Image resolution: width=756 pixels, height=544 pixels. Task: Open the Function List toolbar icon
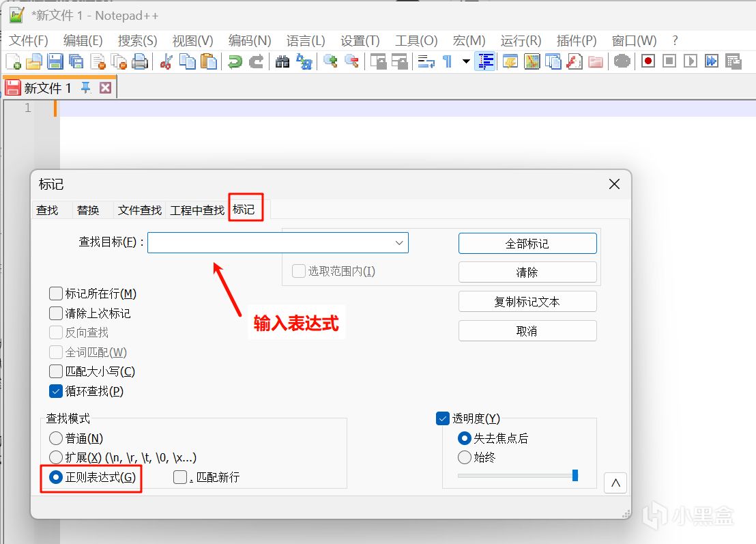[575, 61]
